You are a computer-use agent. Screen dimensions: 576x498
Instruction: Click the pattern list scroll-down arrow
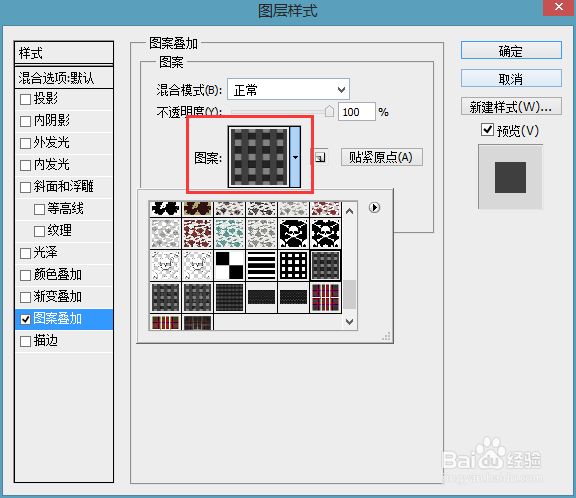pos(349,322)
